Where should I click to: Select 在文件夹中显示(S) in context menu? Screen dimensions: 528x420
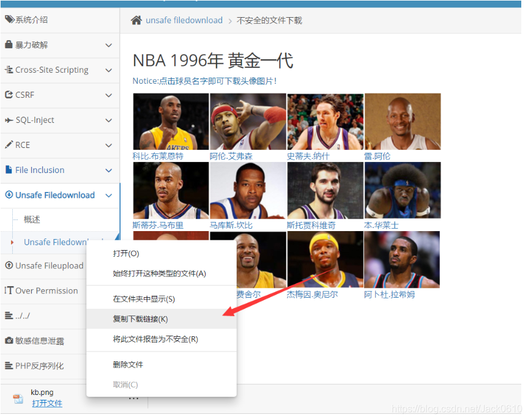pos(144,299)
